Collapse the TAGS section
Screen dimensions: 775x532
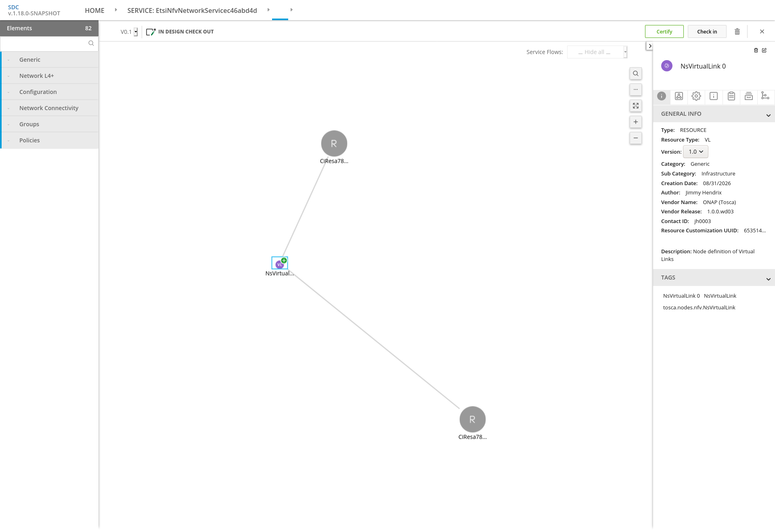[768, 279]
